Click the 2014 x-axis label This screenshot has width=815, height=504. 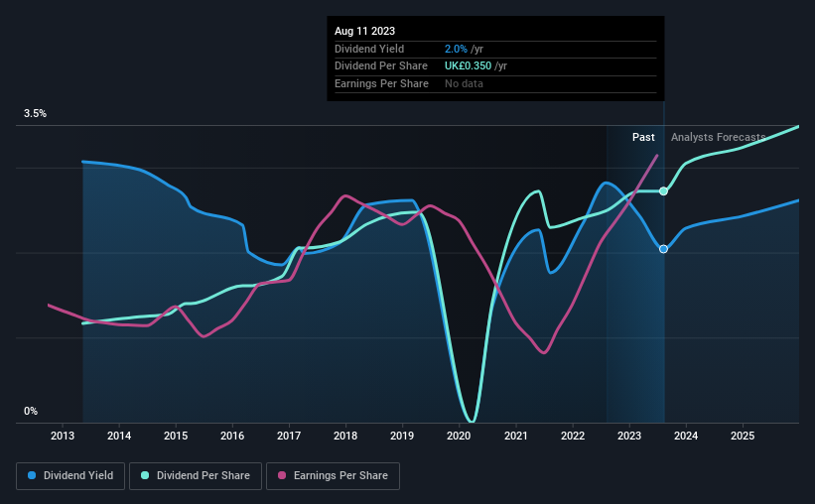(119, 436)
